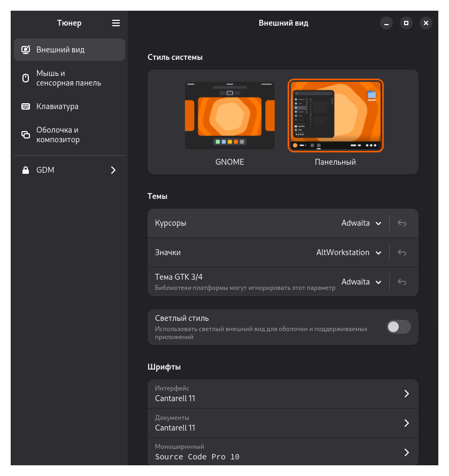Close the Тюнер window
This screenshot has width=449, height=476.
click(x=426, y=23)
